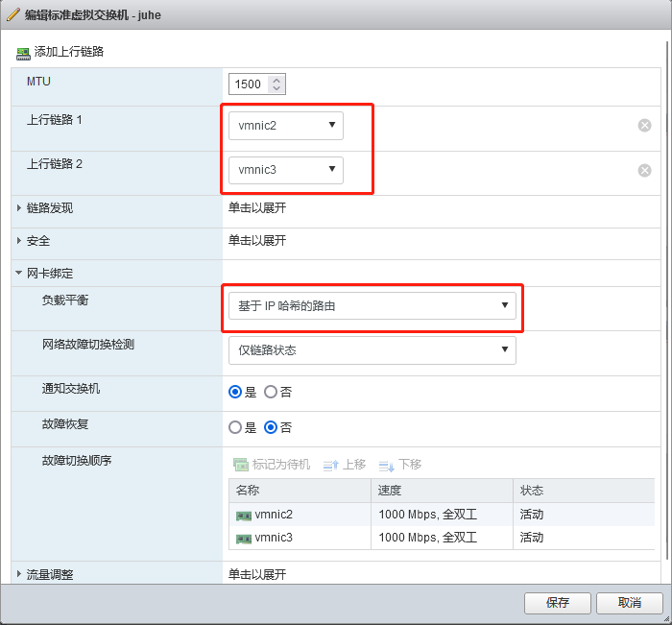Click 单击以展开 next to 链路发现
The width and height of the screenshot is (672, 625).
click(x=257, y=208)
